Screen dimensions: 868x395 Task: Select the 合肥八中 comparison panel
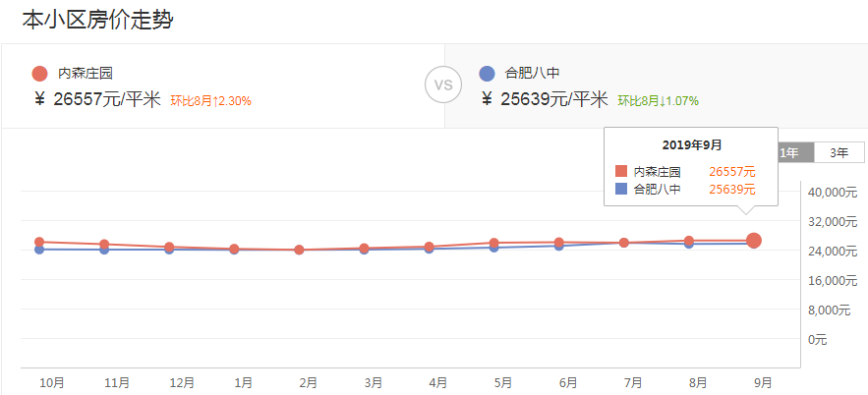tap(656, 85)
